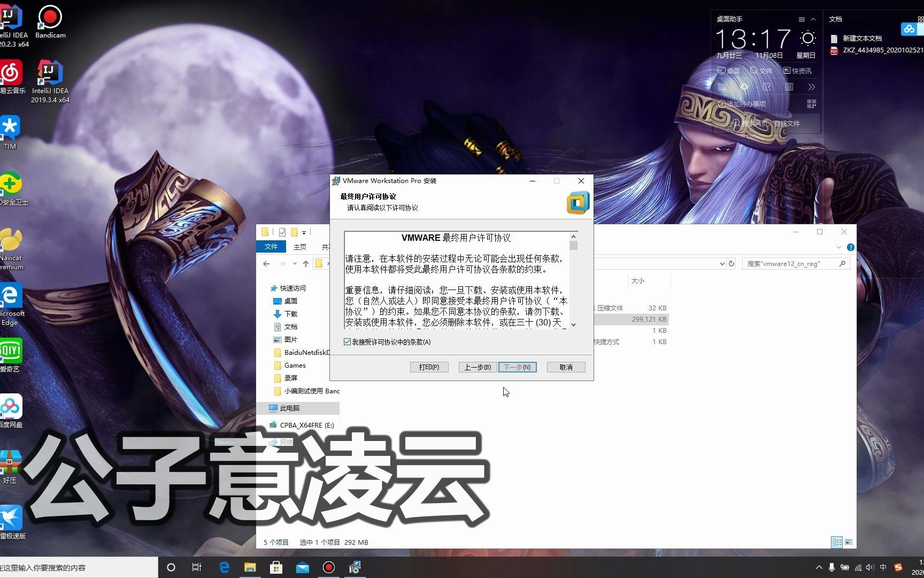
Task: Expand more tools with the double chevron
Action: click(x=811, y=87)
